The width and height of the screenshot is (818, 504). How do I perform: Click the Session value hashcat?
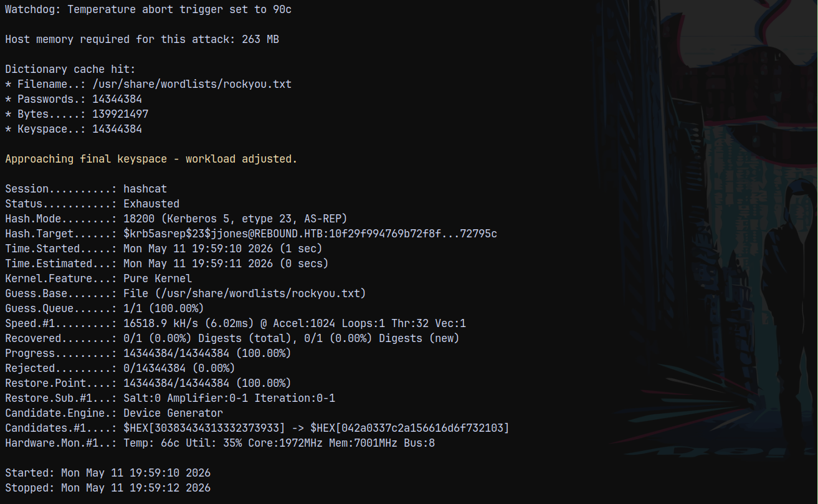(x=145, y=189)
